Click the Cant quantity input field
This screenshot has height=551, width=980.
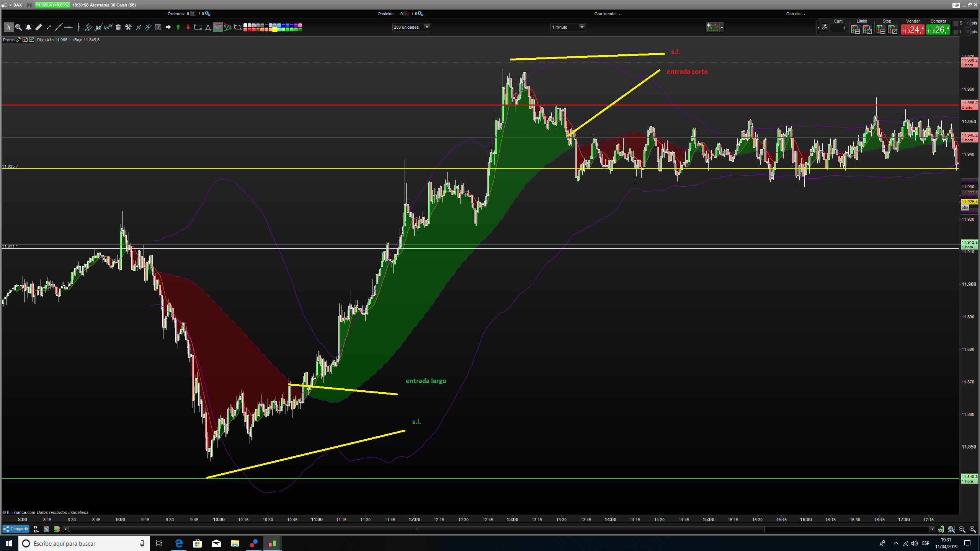click(x=838, y=28)
